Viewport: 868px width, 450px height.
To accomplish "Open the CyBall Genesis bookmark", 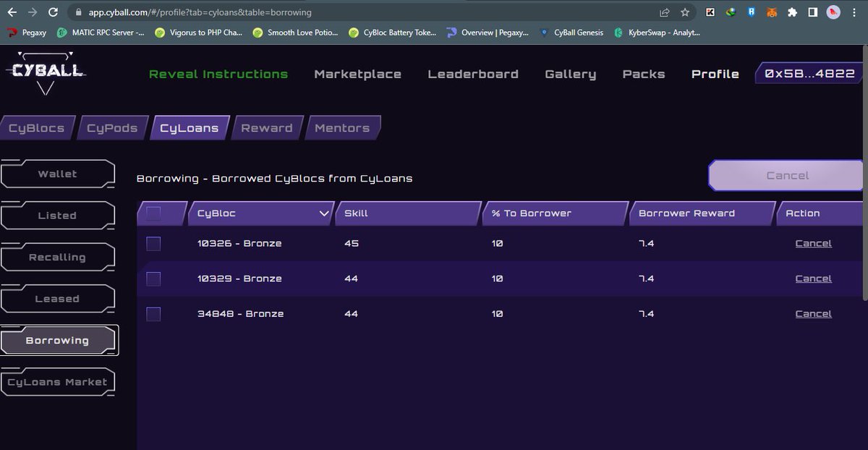I will 571,33.
